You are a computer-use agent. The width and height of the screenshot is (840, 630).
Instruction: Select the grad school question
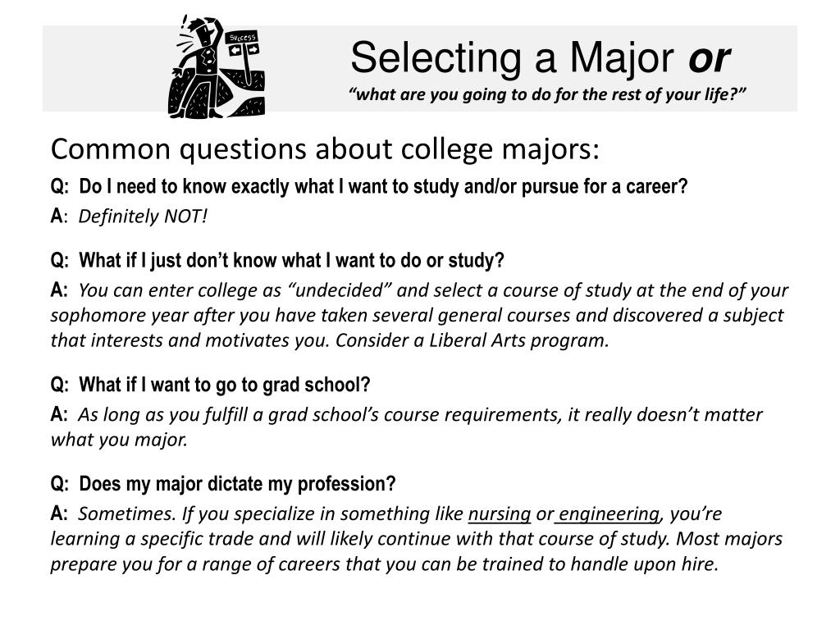(x=211, y=385)
